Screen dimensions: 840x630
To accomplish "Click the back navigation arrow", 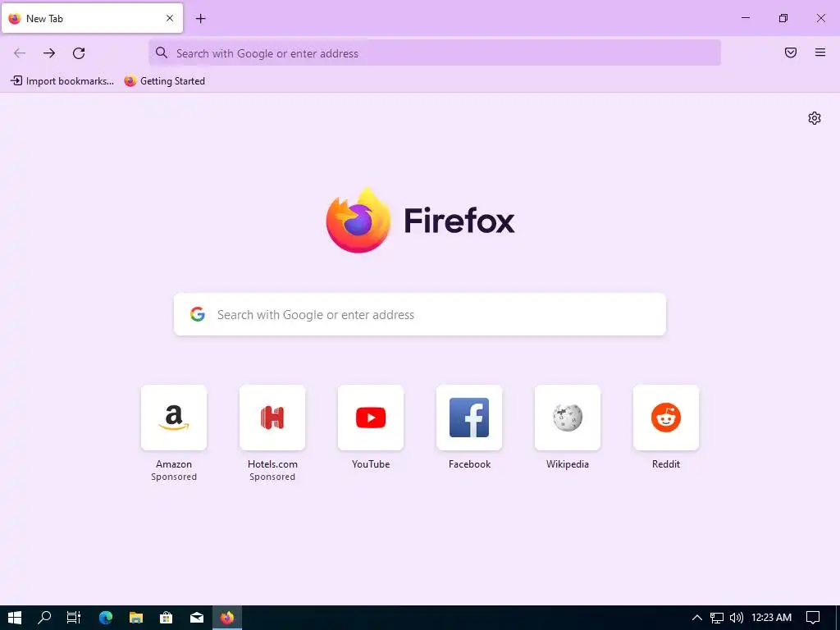I will (20, 53).
